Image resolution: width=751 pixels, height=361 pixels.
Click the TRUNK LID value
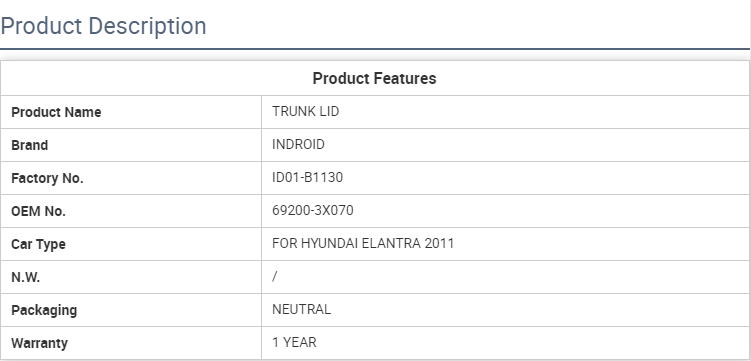pos(306,111)
